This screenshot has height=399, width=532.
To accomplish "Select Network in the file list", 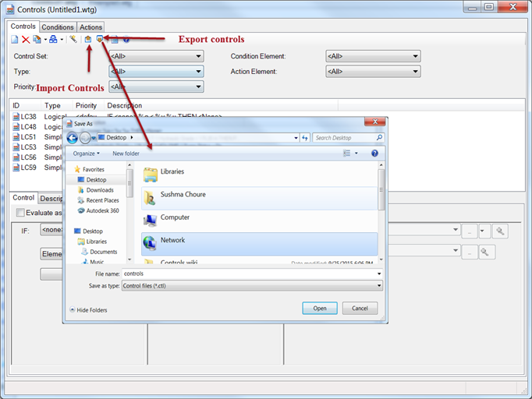I will pos(259,244).
